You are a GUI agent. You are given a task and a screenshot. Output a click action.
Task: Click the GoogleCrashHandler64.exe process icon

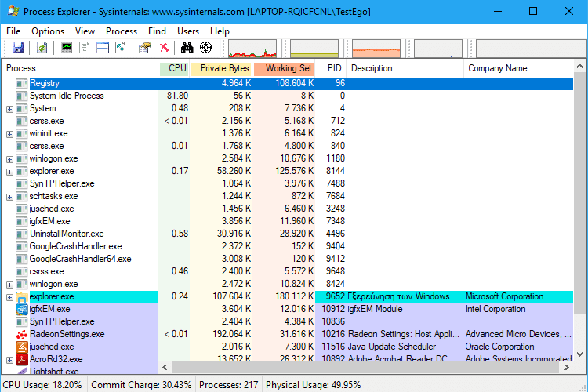click(x=22, y=259)
